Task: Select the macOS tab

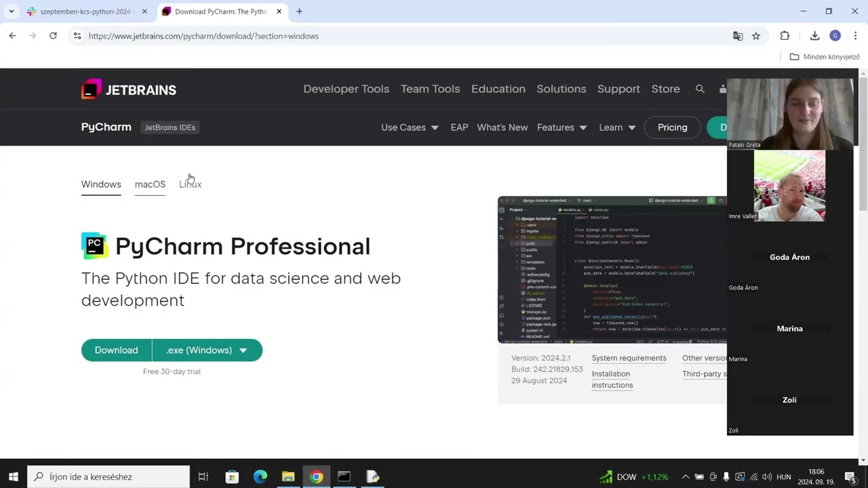Action: pos(150,184)
